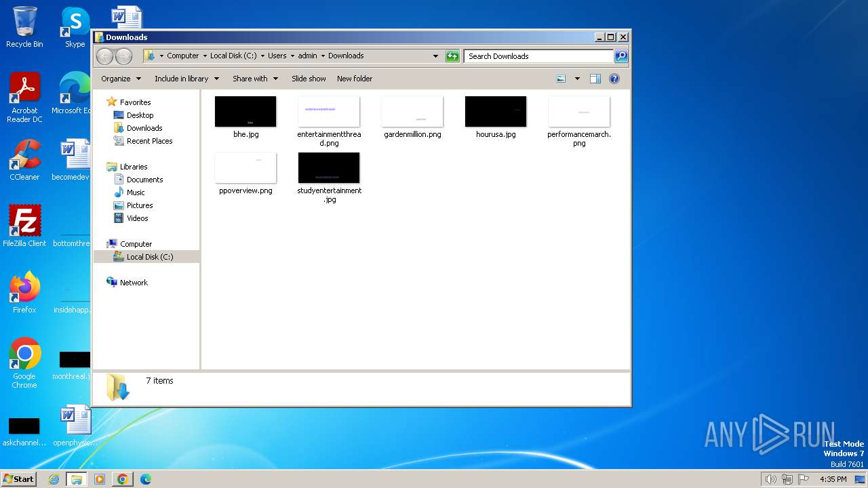Click the Recycle Bin desktop icon
This screenshot has width=868, height=488.
(x=24, y=27)
